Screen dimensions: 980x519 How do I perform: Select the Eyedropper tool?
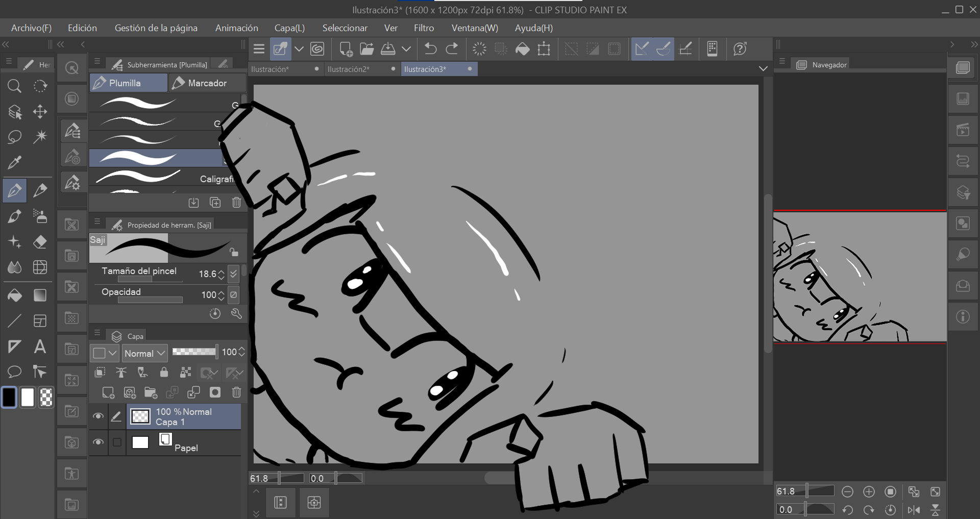[14, 163]
